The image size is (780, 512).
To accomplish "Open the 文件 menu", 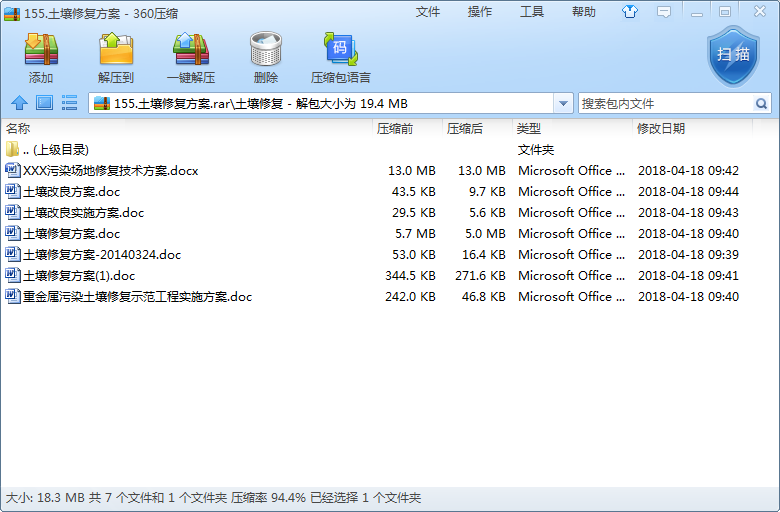I will point(428,12).
